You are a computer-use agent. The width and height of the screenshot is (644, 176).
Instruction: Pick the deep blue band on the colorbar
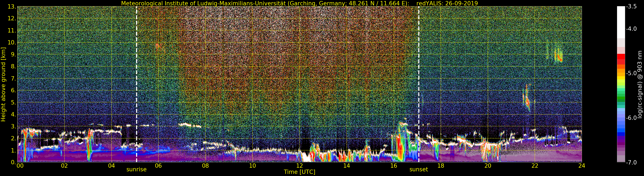(x=621, y=134)
